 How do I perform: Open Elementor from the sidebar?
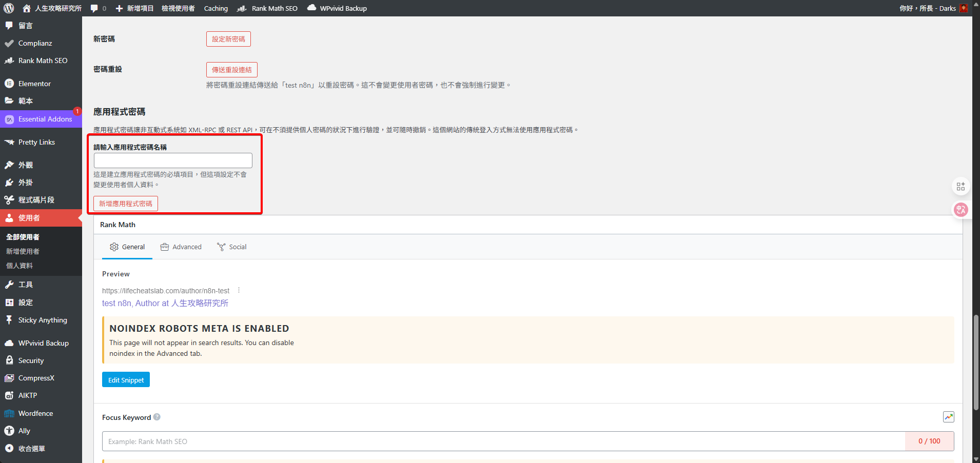pyautogui.click(x=34, y=84)
